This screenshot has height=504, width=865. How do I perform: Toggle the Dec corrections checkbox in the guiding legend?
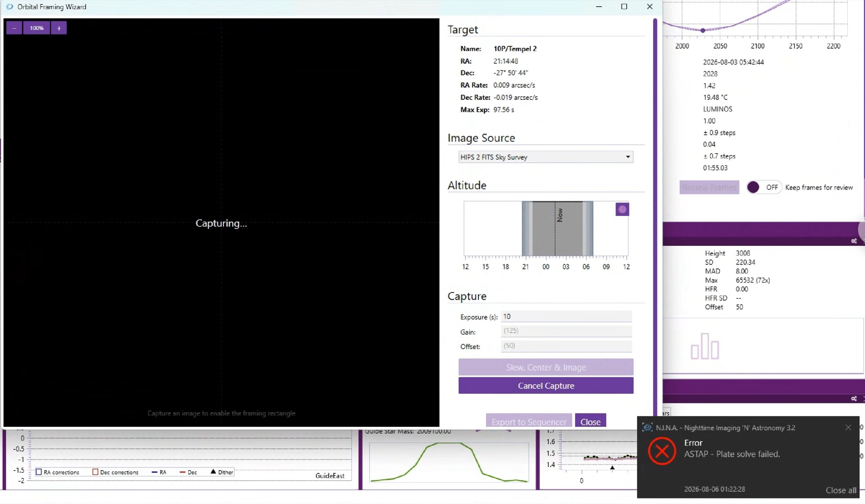95,472
